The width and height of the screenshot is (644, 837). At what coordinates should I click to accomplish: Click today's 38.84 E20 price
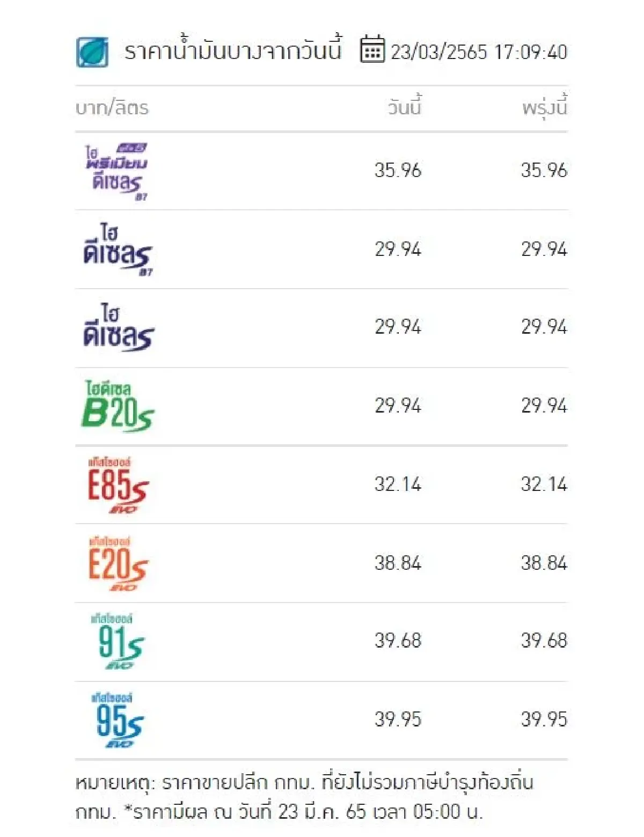point(398,563)
